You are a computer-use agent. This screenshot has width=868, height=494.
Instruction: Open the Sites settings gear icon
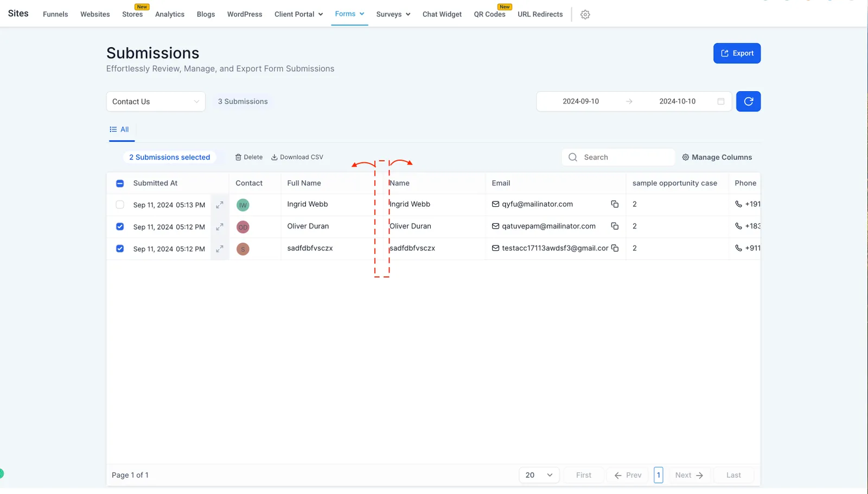(585, 15)
